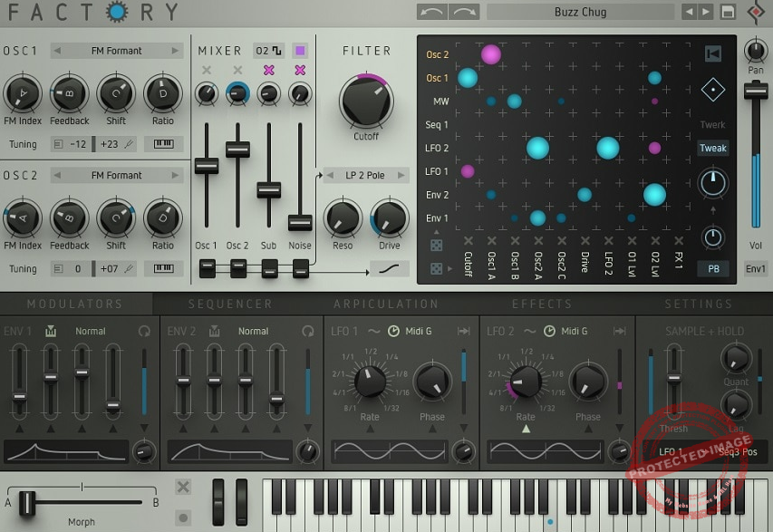773x532 pixels.
Task: Click the diamond randomize icon in matrix
Action: coord(713,90)
